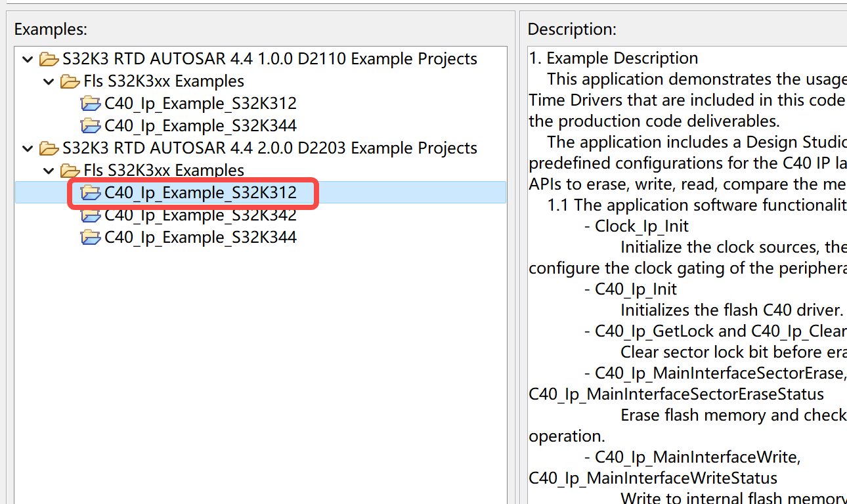Collapse the AUTOSAR 4.4 2.0.0 D2203 projects node
This screenshot has height=504, width=847.
tap(27, 148)
